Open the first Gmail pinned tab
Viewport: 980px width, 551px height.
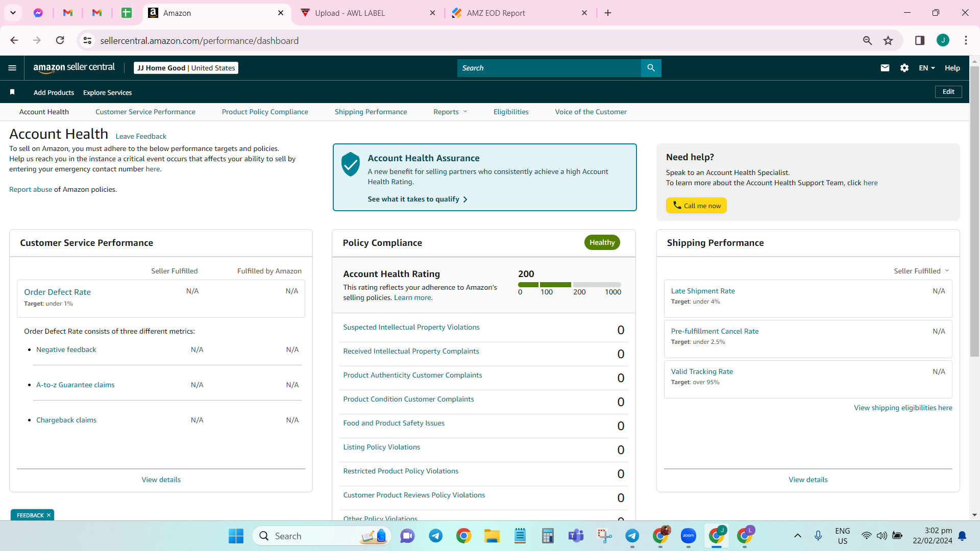coord(68,13)
